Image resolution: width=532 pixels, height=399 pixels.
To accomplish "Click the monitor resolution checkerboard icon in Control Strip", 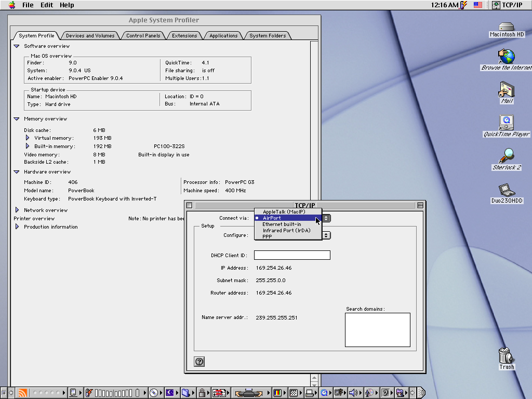I will (294, 393).
